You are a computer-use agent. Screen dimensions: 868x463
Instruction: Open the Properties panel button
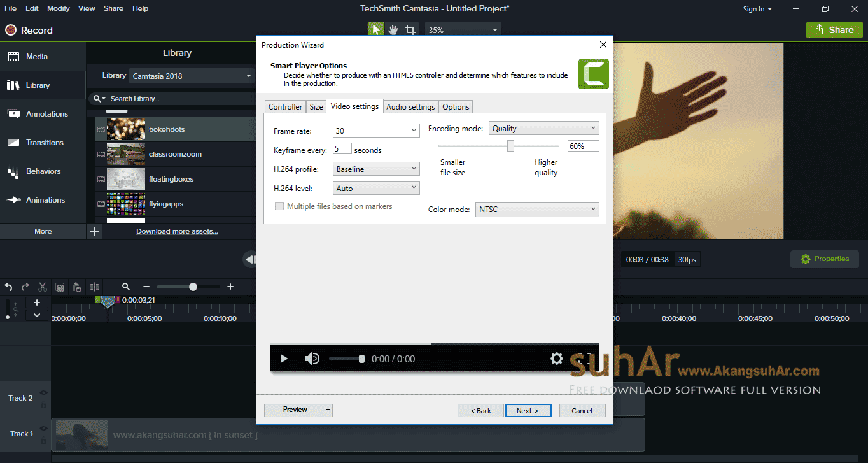(x=825, y=259)
